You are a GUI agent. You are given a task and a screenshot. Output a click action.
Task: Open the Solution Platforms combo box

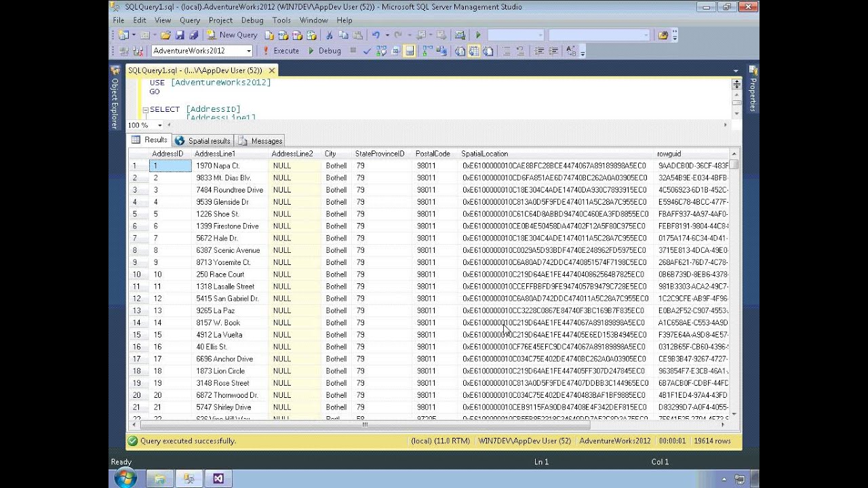click(599, 35)
